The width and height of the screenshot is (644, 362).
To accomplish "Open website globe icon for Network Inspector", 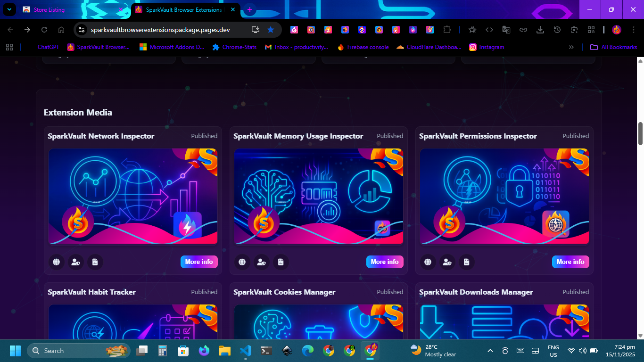I will pos(56,262).
